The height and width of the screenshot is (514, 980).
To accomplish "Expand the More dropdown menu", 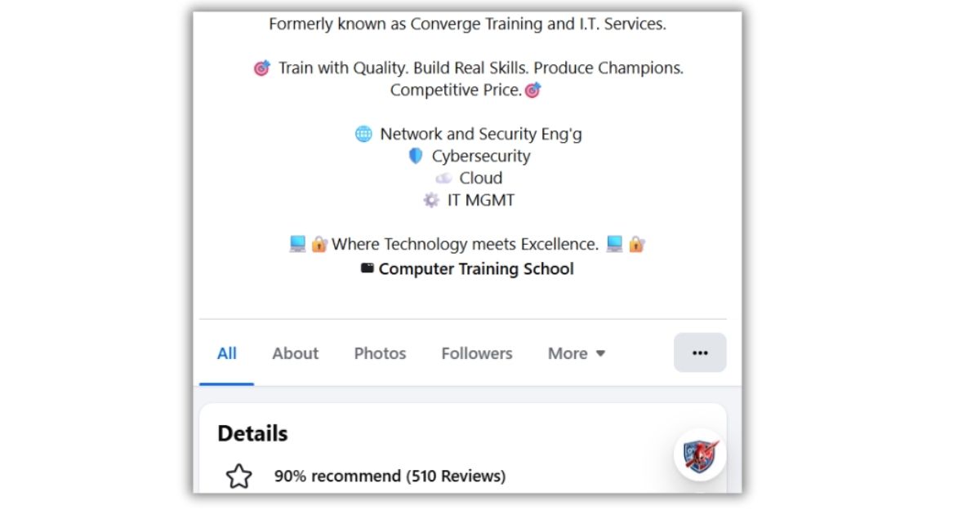I will pos(577,353).
